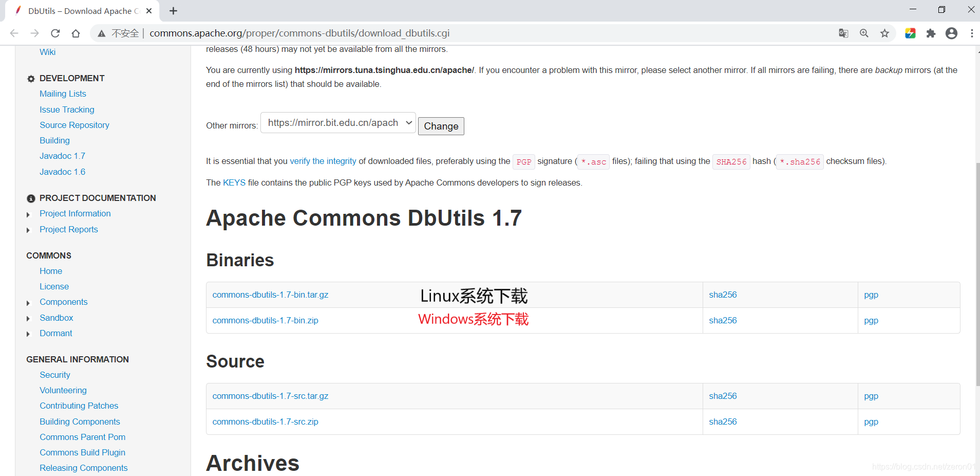Open the KEYS file link
980x476 pixels.
click(x=234, y=182)
